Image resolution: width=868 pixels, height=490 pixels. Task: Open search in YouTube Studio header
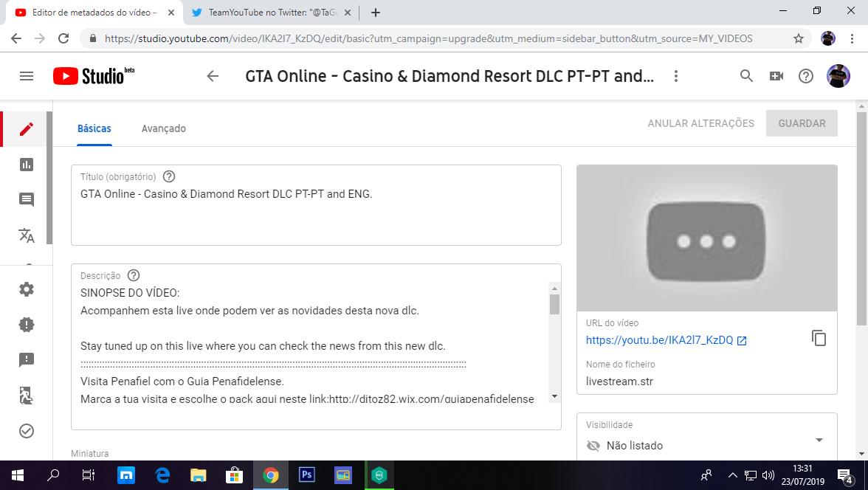746,76
